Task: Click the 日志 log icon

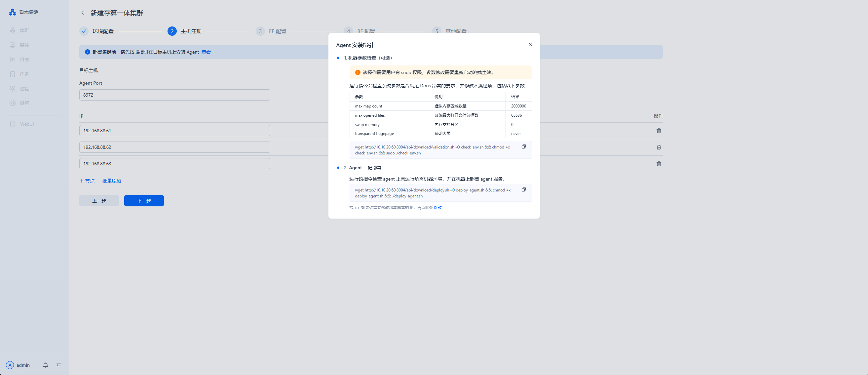Action: point(13,59)
